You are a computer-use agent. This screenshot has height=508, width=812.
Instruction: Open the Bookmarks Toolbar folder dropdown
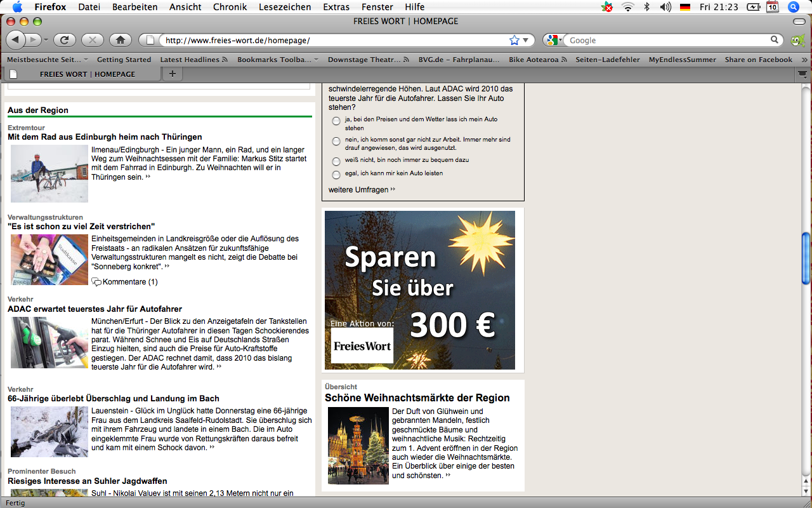tap(278, 60)
